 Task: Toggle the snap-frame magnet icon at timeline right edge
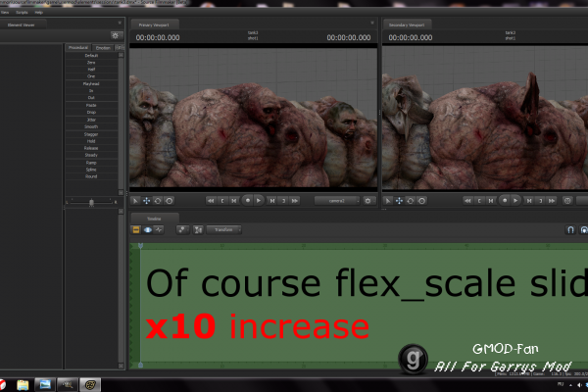click(x=583, y=229)
